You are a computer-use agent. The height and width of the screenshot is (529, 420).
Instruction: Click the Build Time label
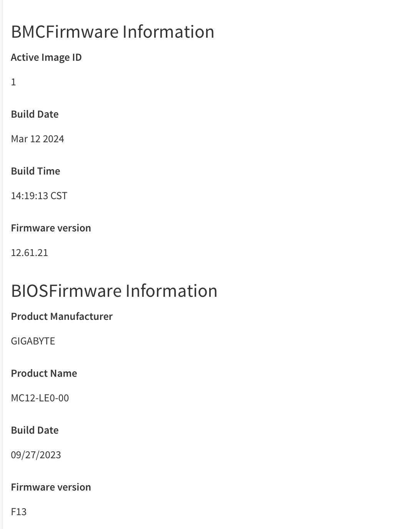[x=35, y=171]
